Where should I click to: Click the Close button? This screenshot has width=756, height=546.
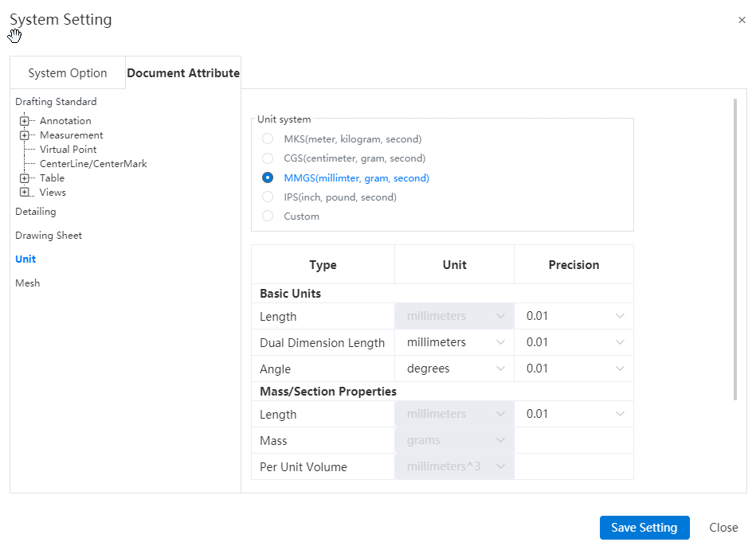[723, 528]
